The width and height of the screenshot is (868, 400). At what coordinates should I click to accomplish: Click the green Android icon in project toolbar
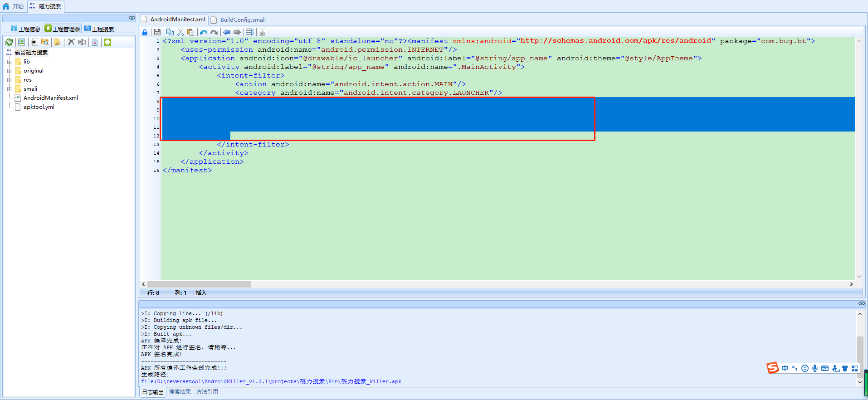pos(107,42)
